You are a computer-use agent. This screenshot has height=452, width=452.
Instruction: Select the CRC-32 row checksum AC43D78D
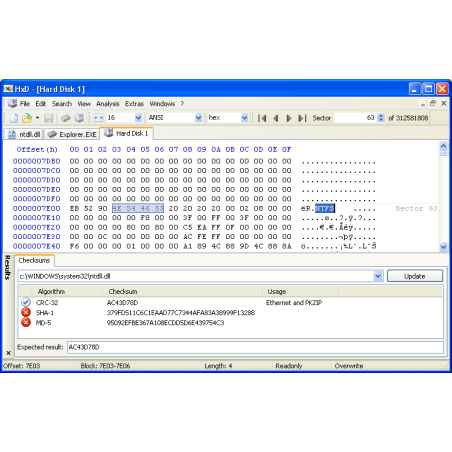(x=122, y=303)
